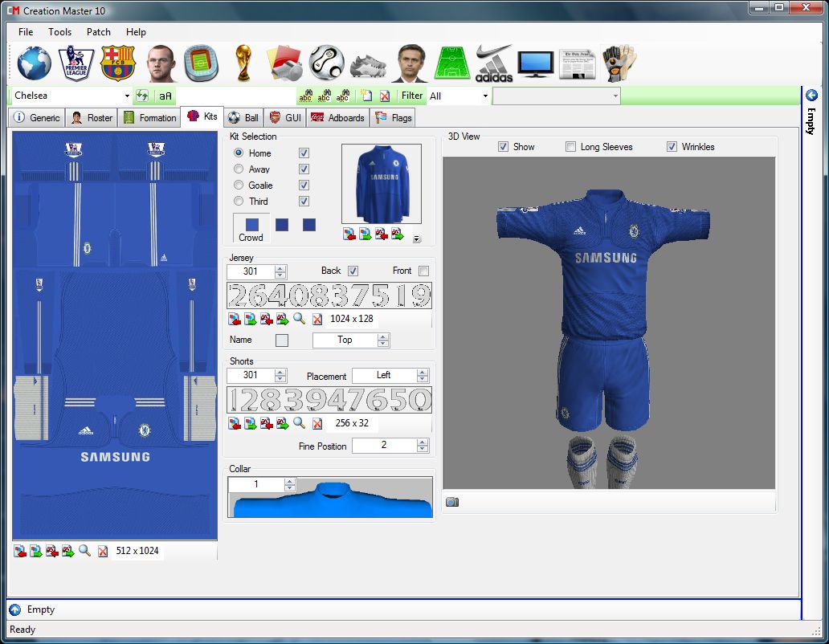Click the kit preview thumbnail in Kit Selection

tap(382, 184)
